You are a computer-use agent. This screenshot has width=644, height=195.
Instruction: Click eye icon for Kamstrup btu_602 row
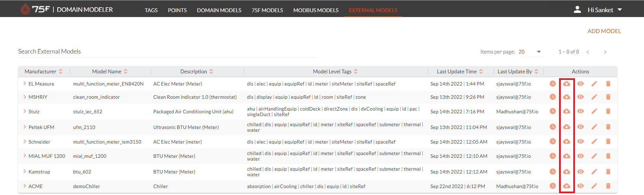(x=581, y=172)
